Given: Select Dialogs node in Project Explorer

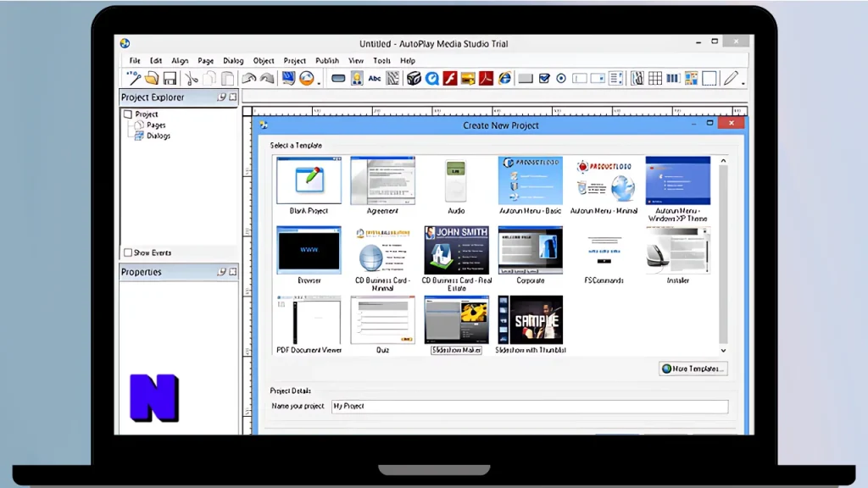Looking at the screenshot, I should 159,136.
